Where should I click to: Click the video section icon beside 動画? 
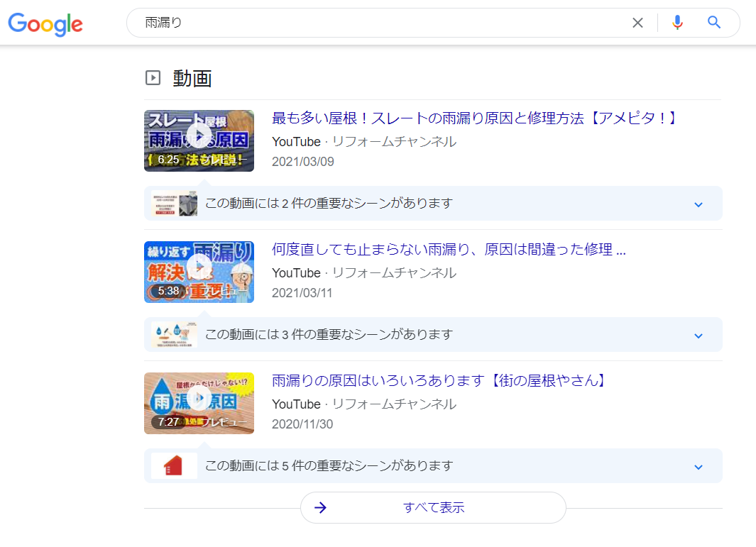coord(153,78)
